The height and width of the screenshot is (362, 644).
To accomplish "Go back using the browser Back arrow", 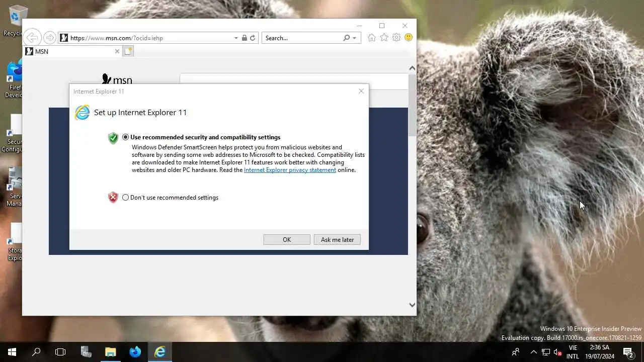I will (32, 38).
